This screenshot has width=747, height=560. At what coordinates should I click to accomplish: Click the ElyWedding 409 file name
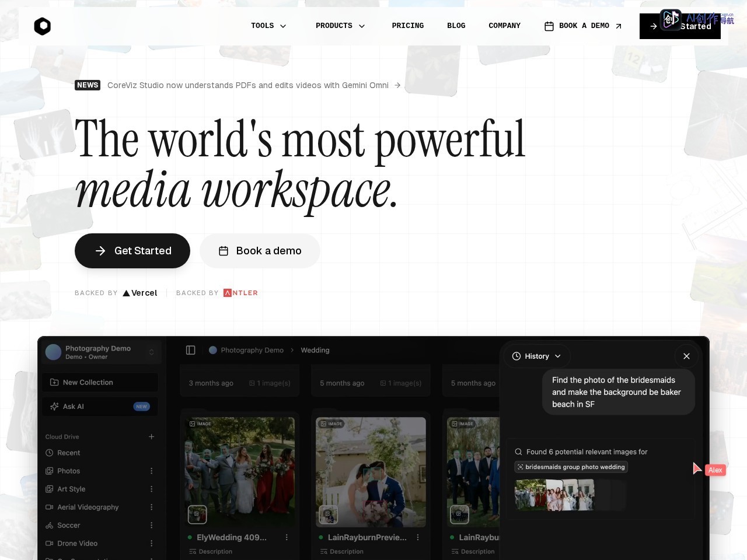click(x=232, y=537)
